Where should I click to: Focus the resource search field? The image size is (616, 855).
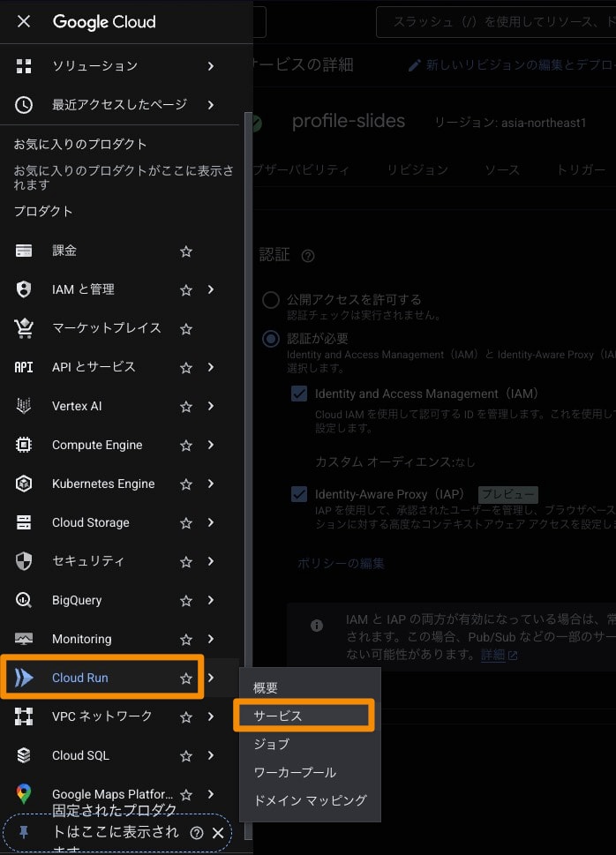[x=496, y=22]
